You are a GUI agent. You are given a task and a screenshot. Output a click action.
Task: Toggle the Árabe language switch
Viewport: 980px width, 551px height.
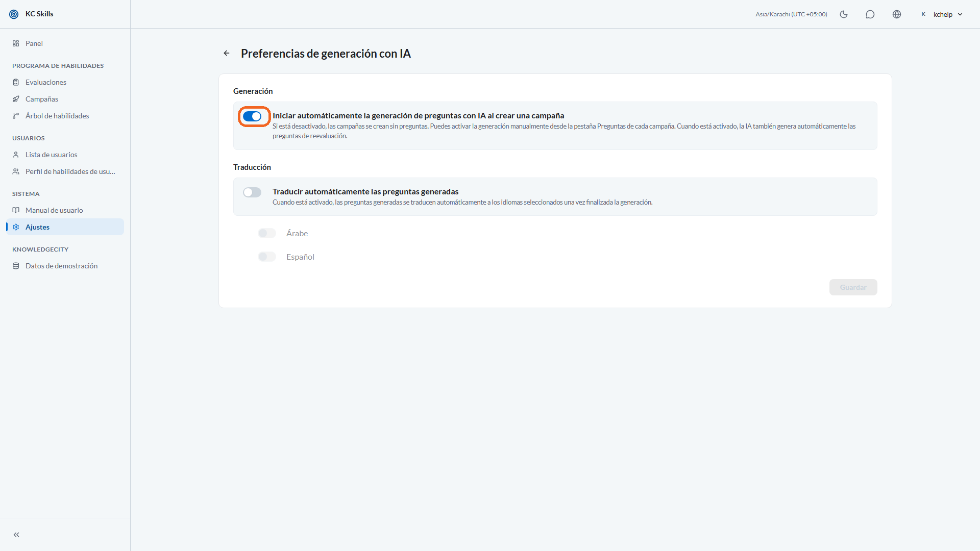click(x=267, y=233)
